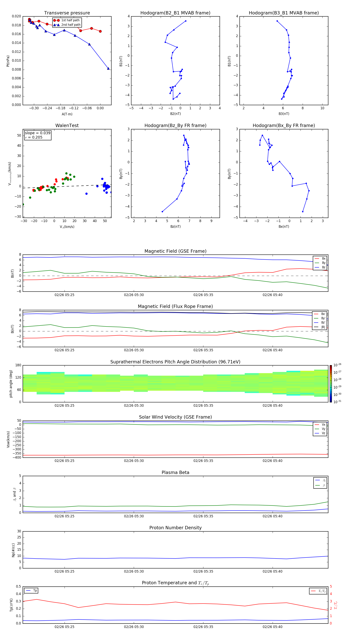Click the lowest blue triangle in Transverse pressure
351x644 pixels.
coord(108,68)
